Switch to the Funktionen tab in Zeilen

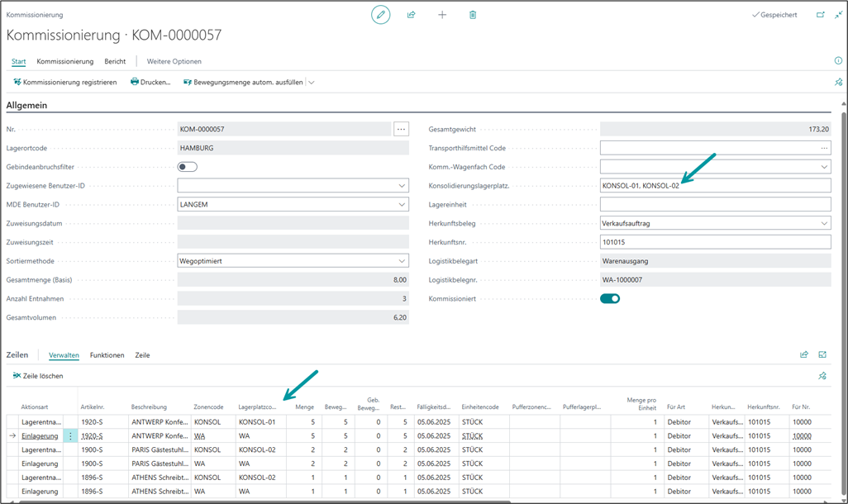(x=107, y=355)
